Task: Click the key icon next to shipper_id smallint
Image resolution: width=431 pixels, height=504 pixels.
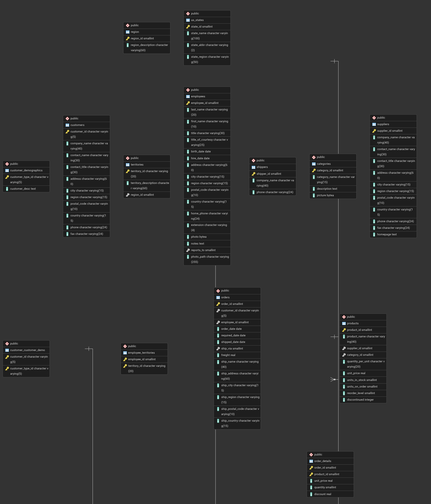Action: point(254,174)
